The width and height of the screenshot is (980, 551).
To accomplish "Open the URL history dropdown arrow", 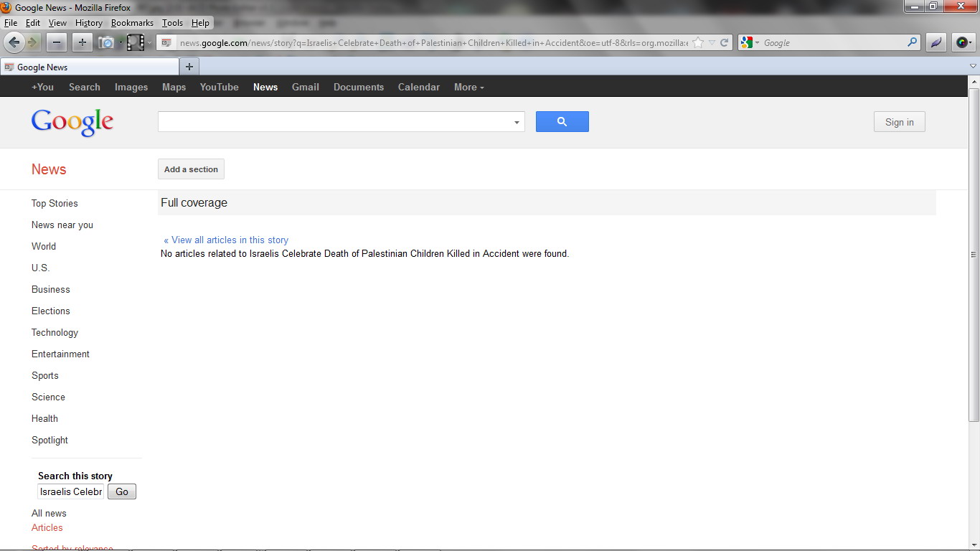I will (x=712, y=42).
